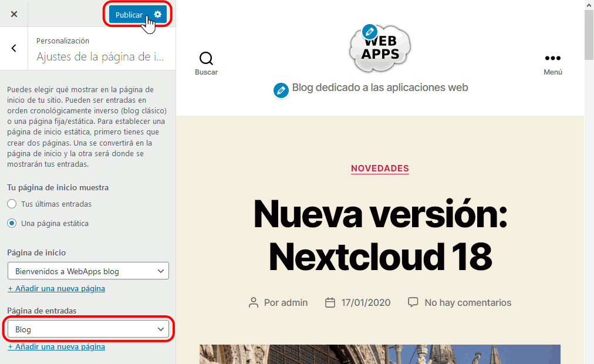Click the author person icon

point(254,302)
